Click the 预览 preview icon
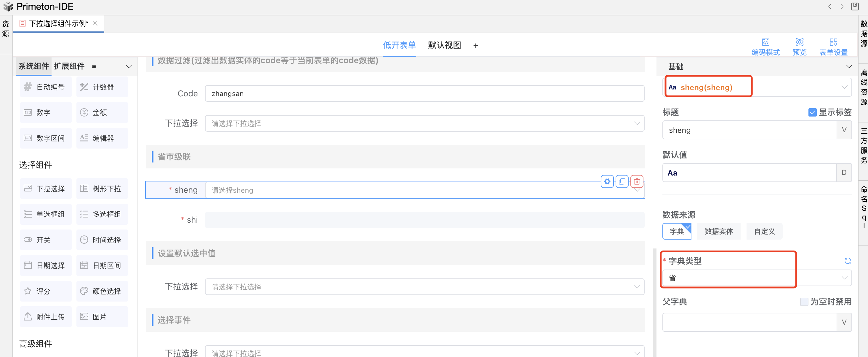The height and width of the screenshot is (357, 868). pyautogui.click(x=799, y=47)
